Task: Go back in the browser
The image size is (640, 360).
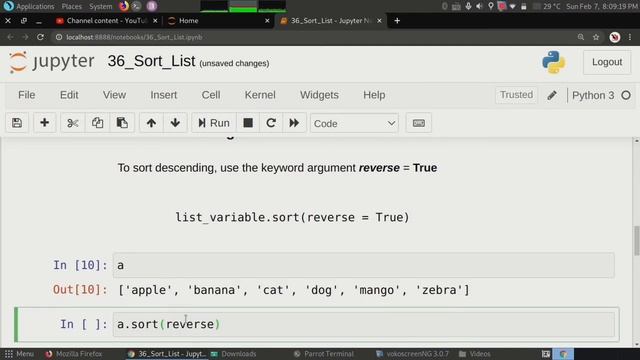Action: pos(10,37)
